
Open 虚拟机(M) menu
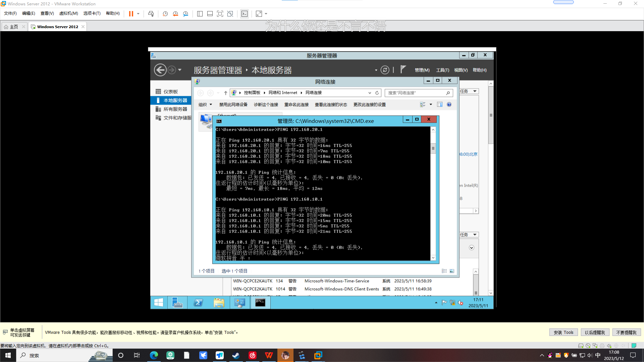pos(68,13)
